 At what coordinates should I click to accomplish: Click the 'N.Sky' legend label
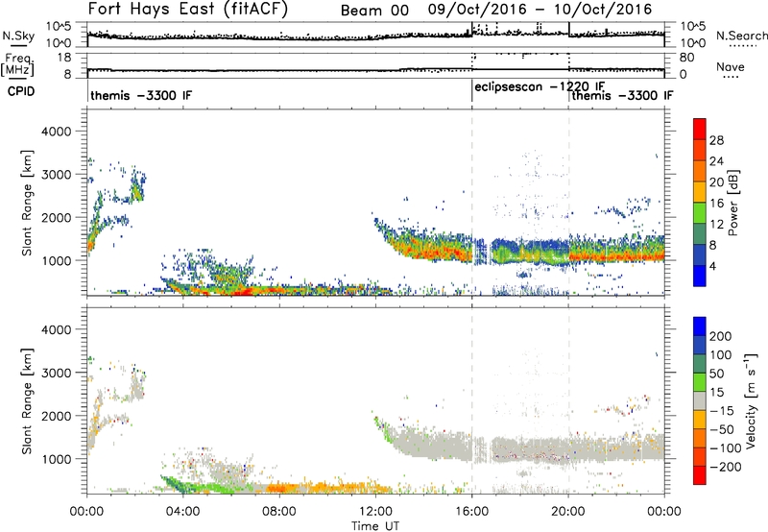(x=18, y=36)
